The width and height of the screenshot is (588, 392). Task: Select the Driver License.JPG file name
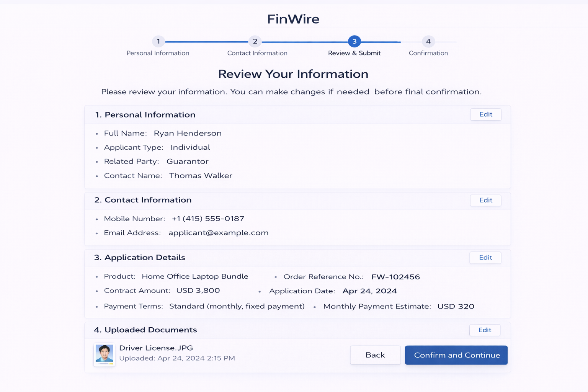click(156, 348)
